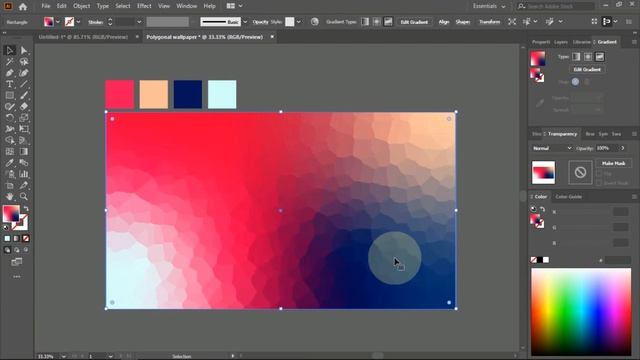Viewport: 640px width, 360px height.
Task: Open the Effect menu
Action: coord(144,6)
